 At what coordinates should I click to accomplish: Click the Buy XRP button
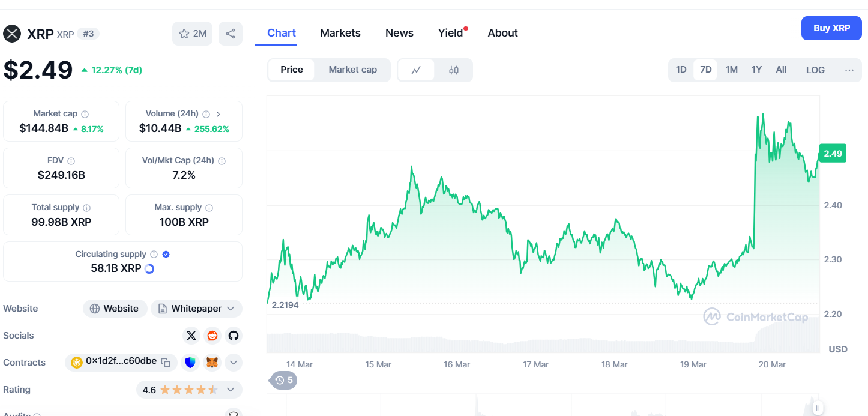pos(831,28)
